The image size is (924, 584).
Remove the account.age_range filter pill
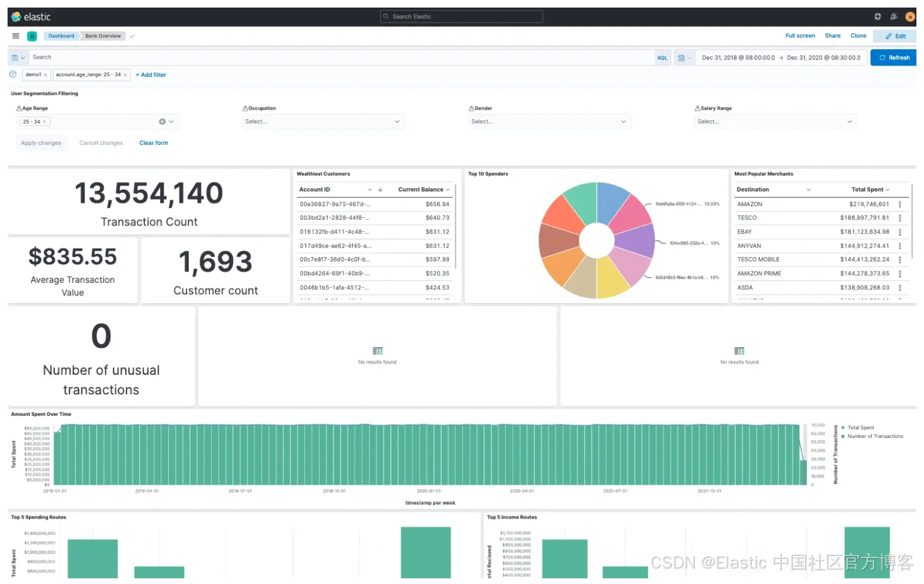coord(125,75)
